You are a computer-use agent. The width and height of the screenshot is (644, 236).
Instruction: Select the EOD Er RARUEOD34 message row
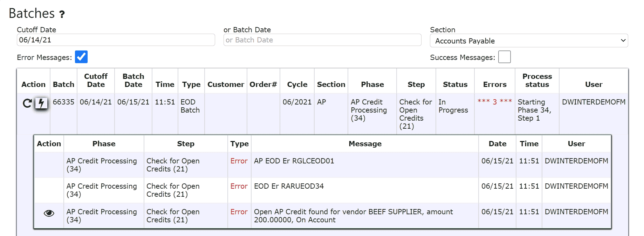(x=289, y=186)
